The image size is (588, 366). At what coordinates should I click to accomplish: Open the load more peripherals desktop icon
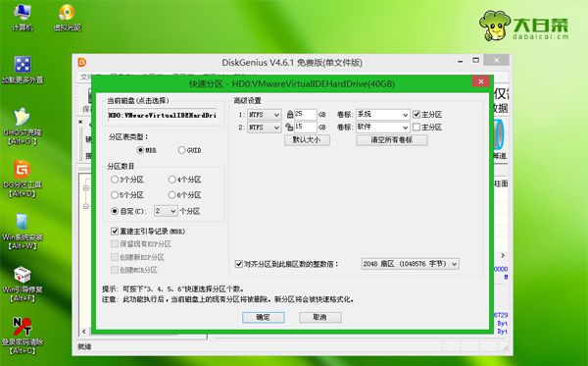[x=23, y=70]
